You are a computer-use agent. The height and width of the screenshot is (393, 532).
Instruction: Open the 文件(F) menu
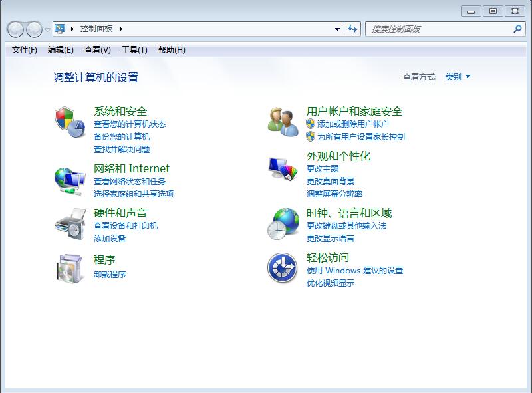click(x=25, y=50)
